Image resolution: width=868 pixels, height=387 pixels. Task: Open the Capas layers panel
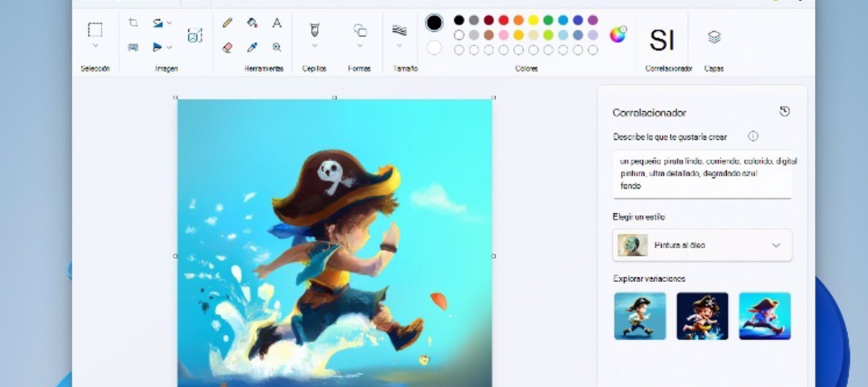pos(714,37)
